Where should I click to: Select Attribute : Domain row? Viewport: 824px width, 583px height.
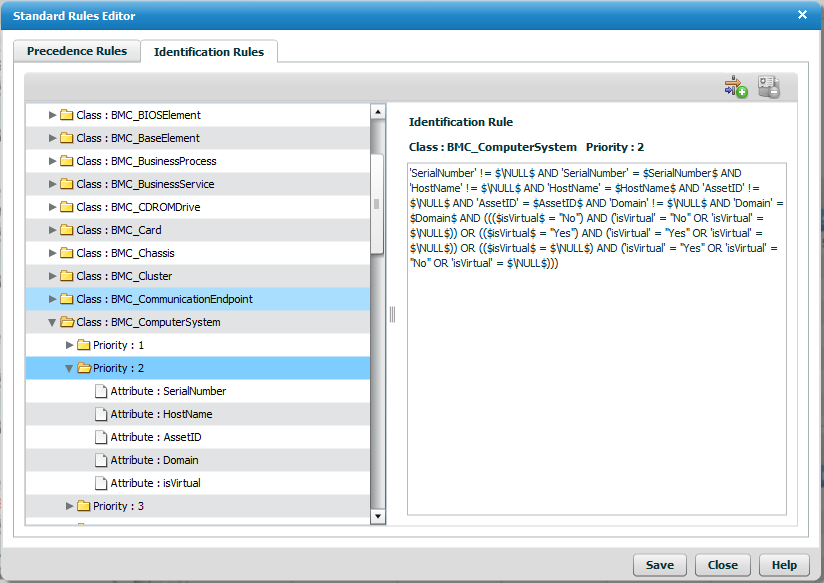point(198,460)
